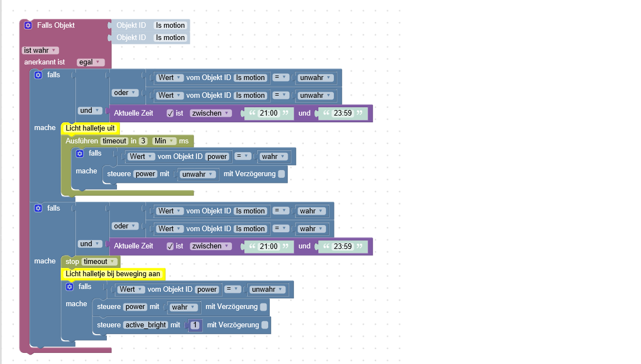Screen dimensions: 641x364
Task: Enable mit Verzögerung on steuere power mit unwahr
Action: [282, 174]
